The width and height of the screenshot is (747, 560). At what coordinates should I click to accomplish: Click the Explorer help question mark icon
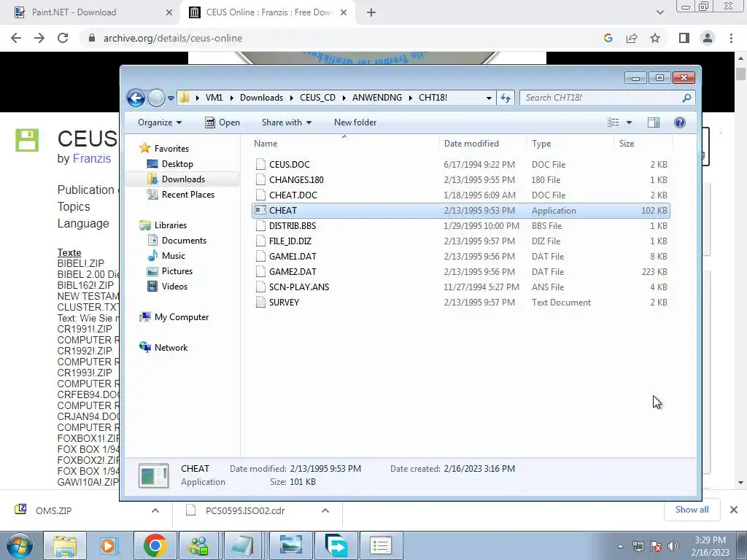pyautogui.click(x=680, y=122)
